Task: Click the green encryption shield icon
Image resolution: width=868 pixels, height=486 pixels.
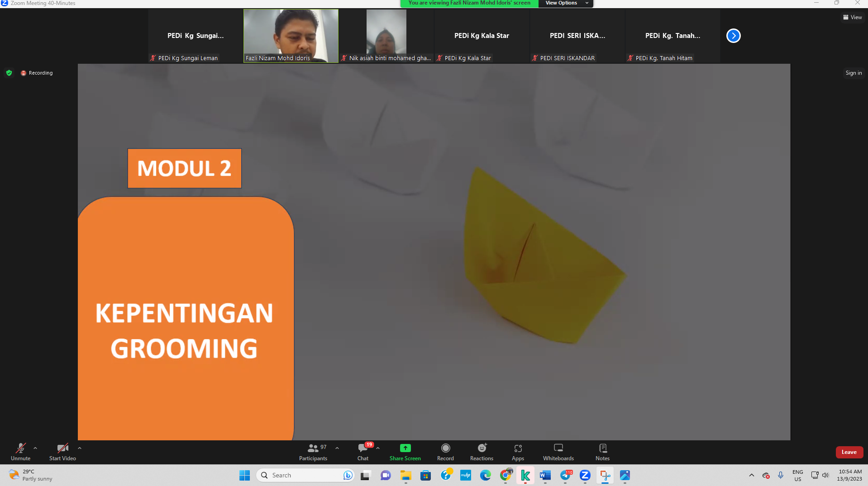Action: (x=9, y=73)
